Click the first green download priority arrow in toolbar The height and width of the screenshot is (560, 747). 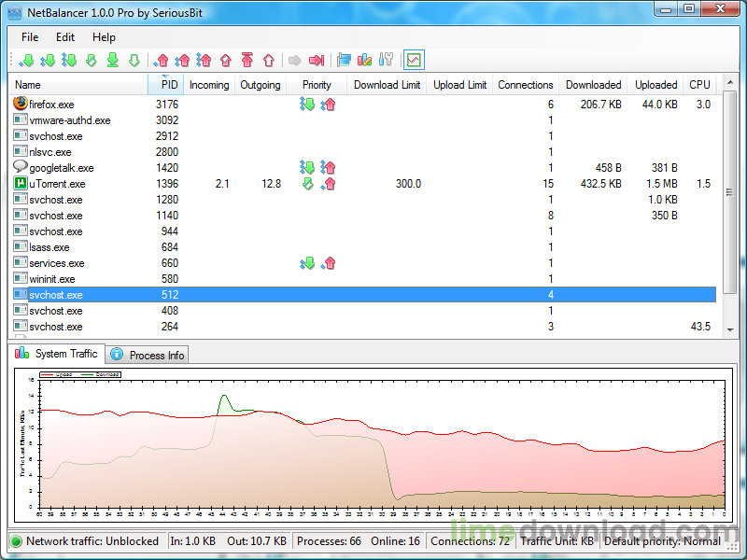click(x=26, y=61)
